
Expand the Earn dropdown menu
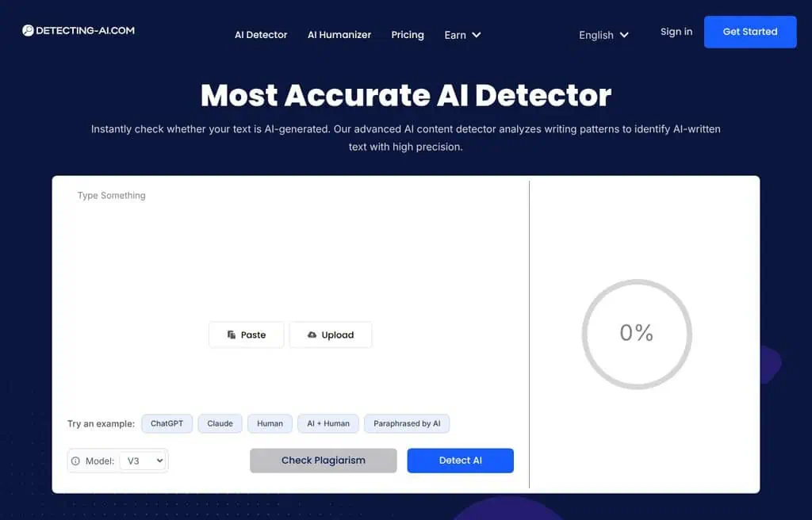[462, 35]
